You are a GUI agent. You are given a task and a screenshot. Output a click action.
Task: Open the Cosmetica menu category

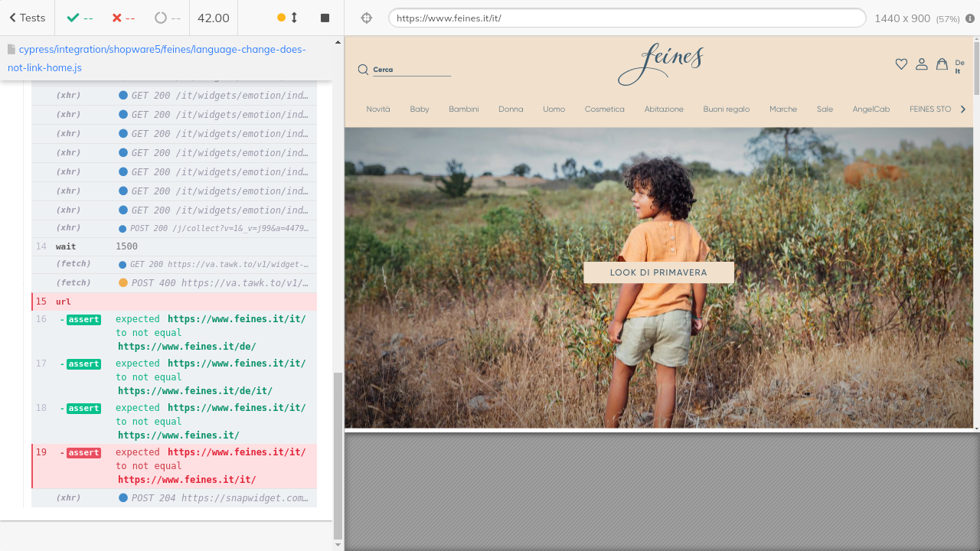[604, 109]
